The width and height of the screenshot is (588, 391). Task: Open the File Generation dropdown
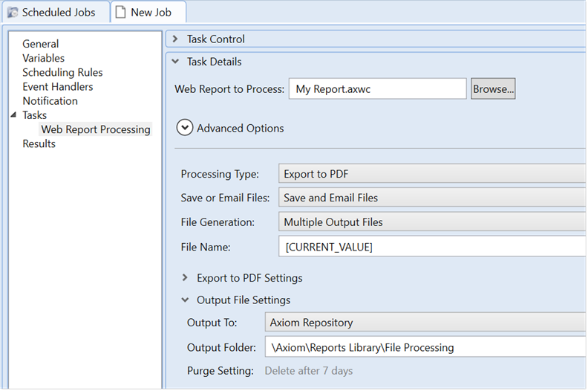click(432, 222)
